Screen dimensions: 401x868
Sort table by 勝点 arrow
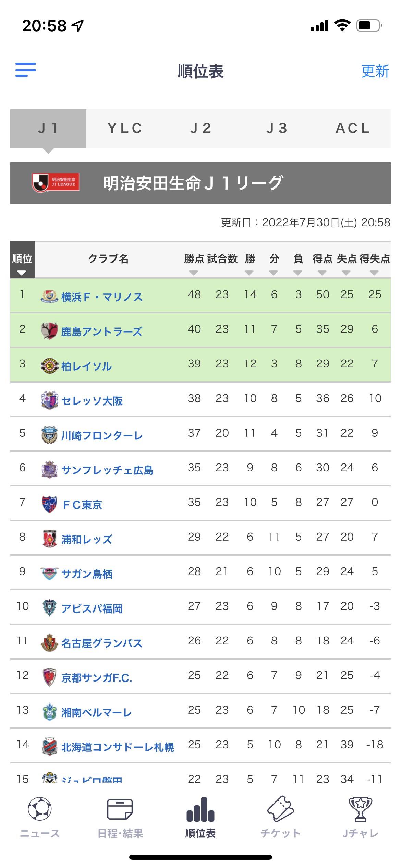click(194, 273)
